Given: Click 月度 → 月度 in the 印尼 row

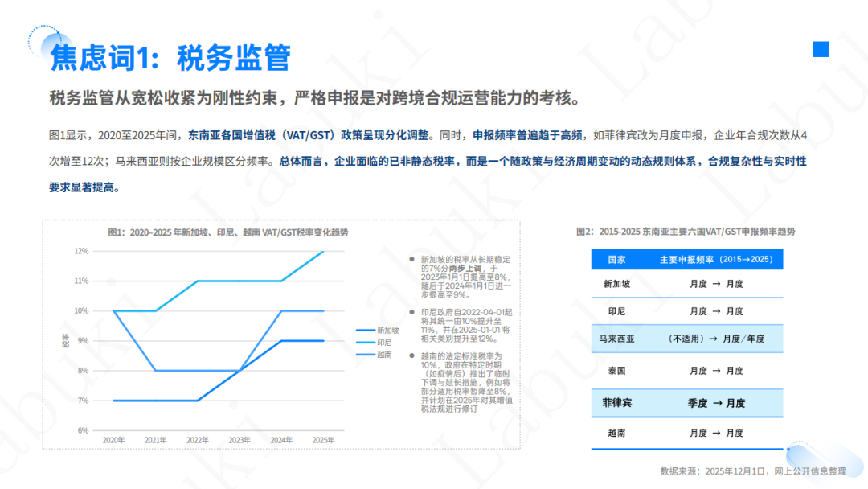Looking at the screenshot, I should pos(716,312).
